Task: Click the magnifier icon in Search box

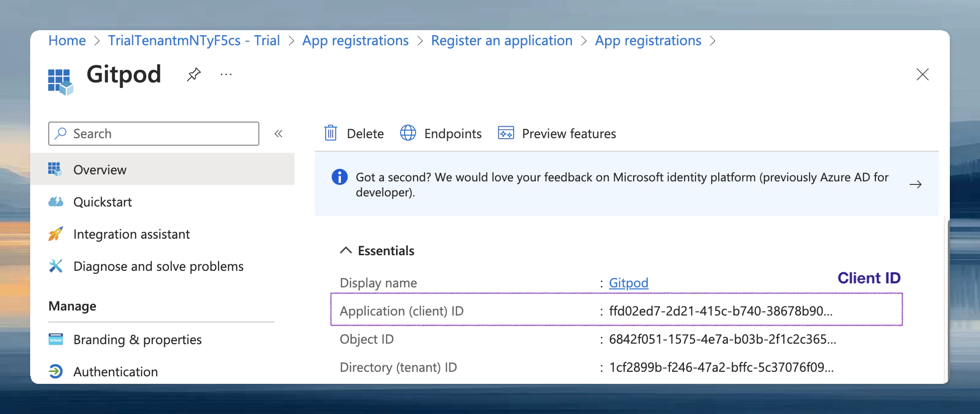Action: (61, 133)
